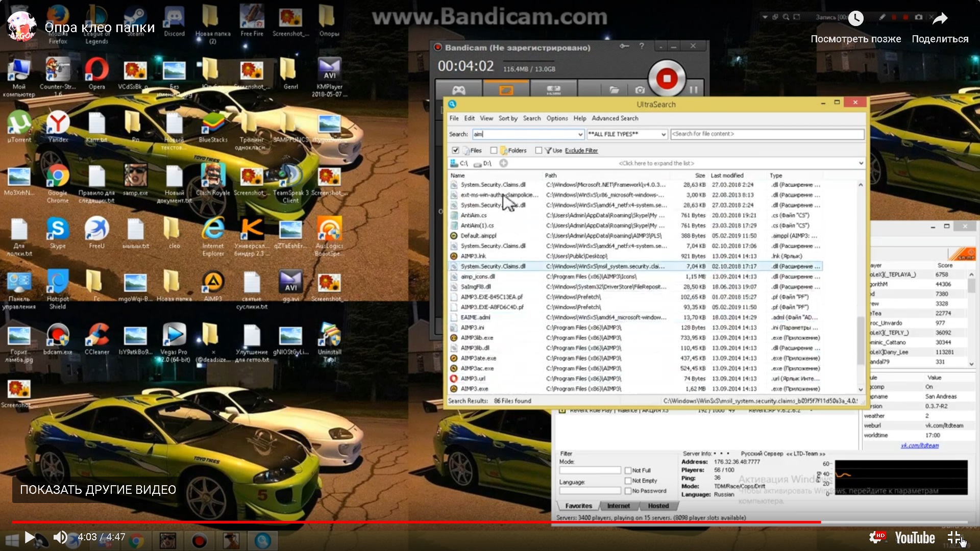Switch to the Favorites tab
The height and width of the screenshot is (551, 980).
[x=578, y=506]
